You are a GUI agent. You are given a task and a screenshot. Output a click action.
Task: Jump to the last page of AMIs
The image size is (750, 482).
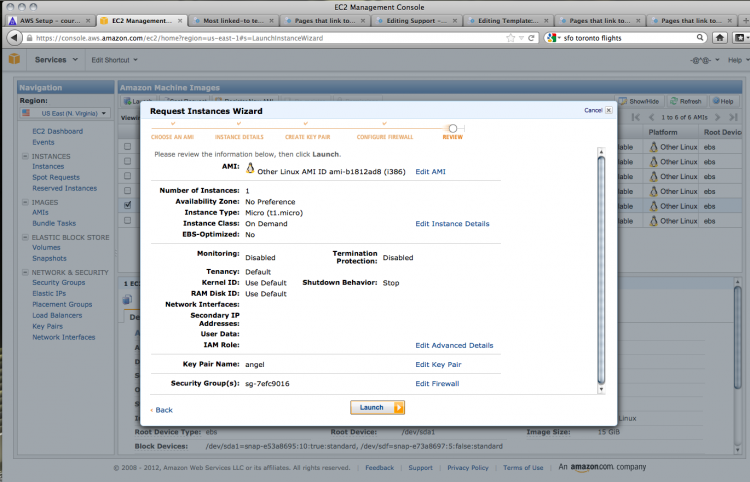click(733, 117)
